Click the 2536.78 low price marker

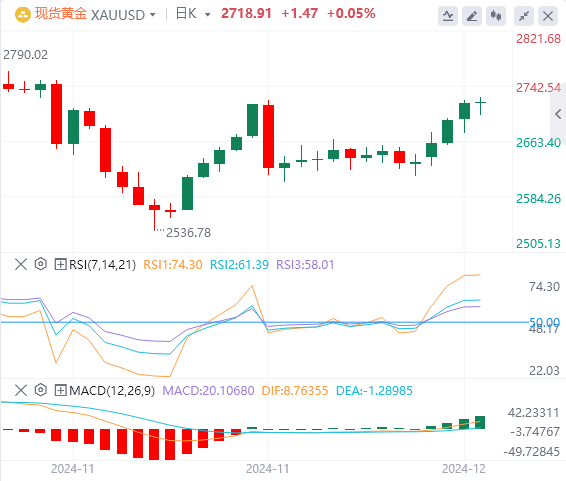click(x=188, y=233)
